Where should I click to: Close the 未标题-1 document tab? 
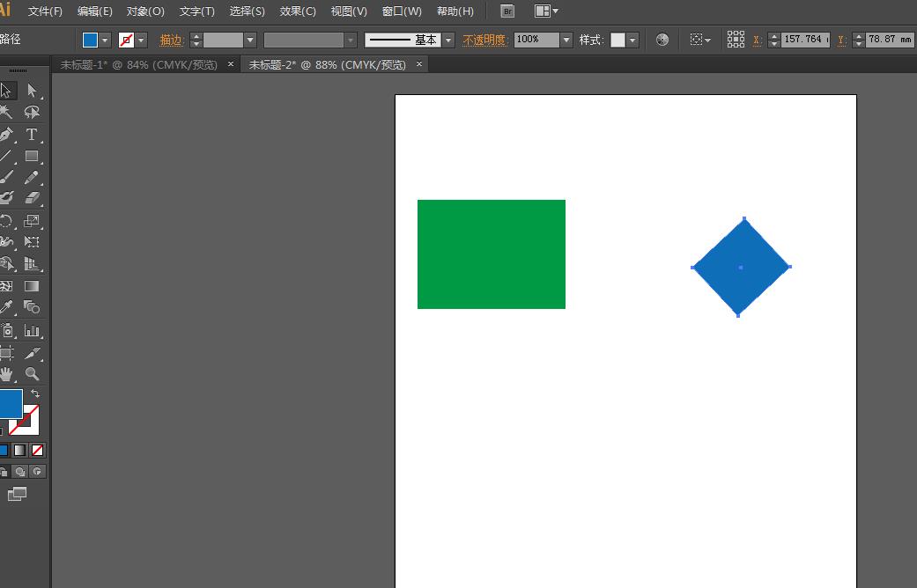231,64
